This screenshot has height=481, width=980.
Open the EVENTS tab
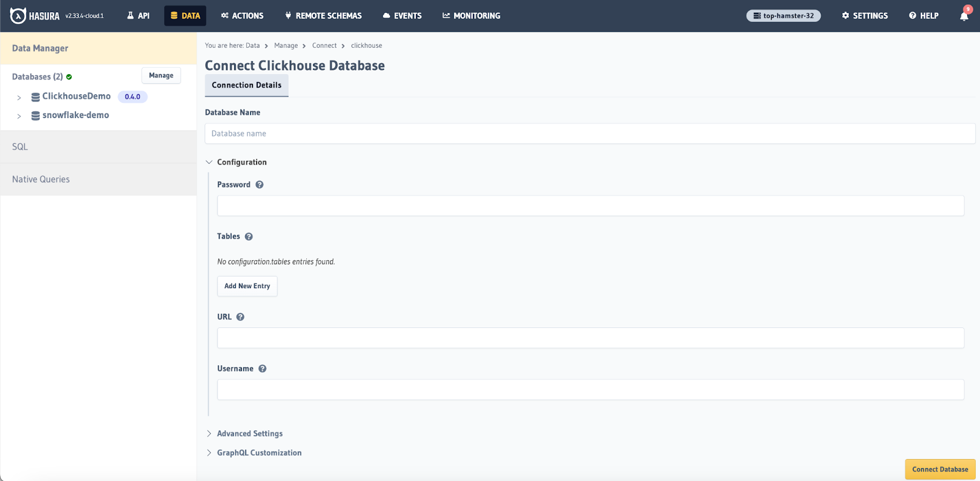click(402, 16)
